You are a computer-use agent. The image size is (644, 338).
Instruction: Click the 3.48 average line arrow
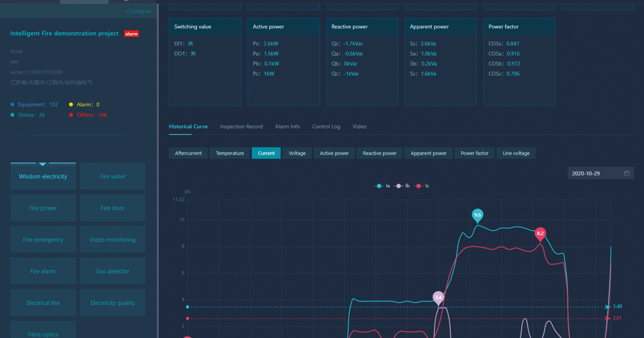pyautogui.click(x=608, y=307)
